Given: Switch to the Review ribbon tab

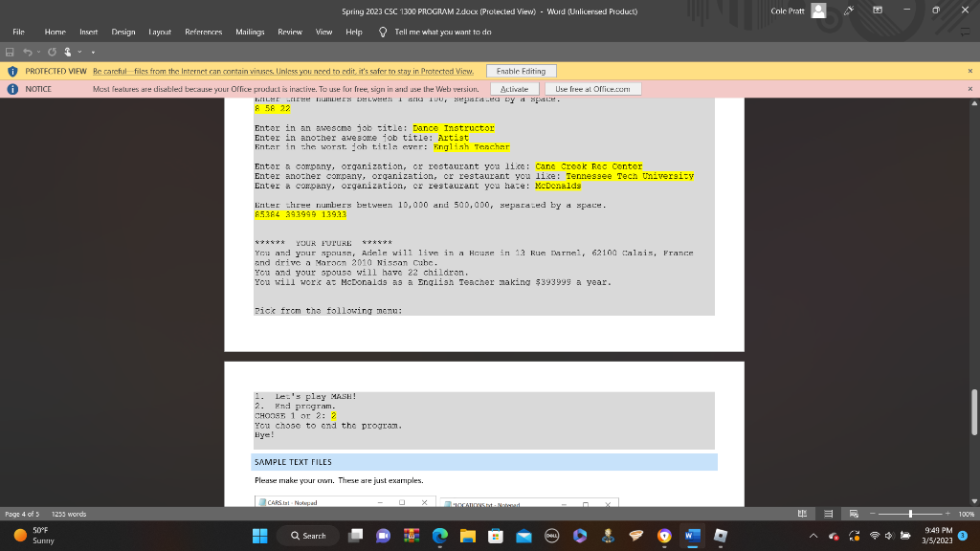Looking at the screenshot, I should pyautogui.click(x=290, y=32).
